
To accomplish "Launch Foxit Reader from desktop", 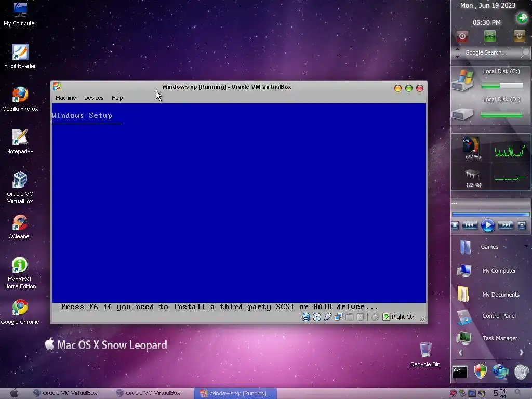I will click(x=20, y=56).
